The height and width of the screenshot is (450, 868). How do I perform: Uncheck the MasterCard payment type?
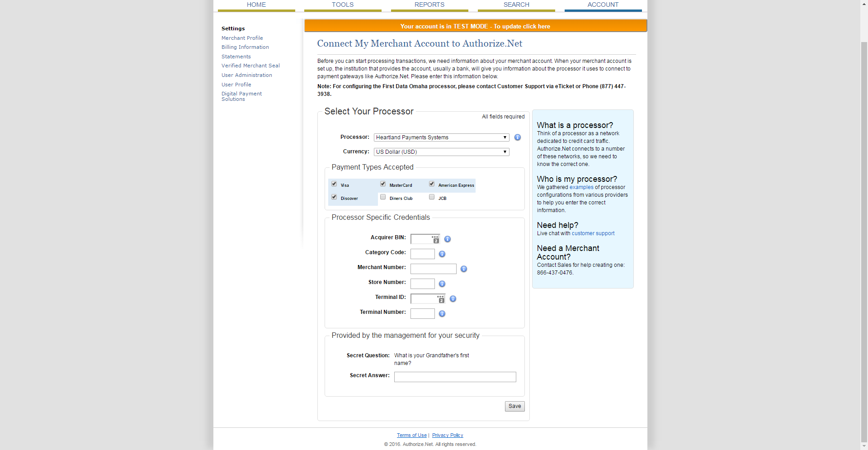click(x=383, y=184)
